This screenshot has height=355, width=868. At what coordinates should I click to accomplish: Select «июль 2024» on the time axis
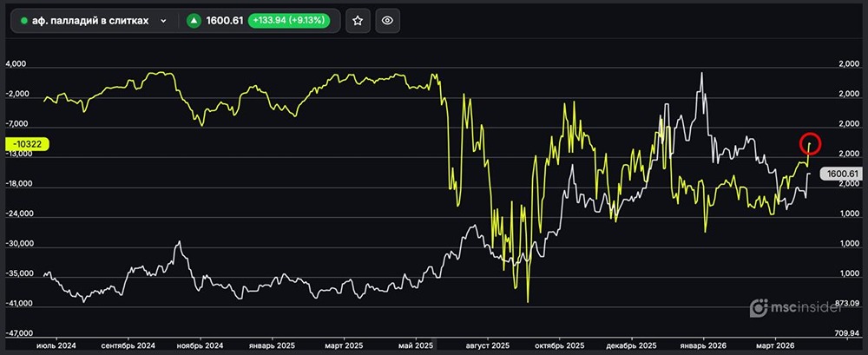coord(56,345)
